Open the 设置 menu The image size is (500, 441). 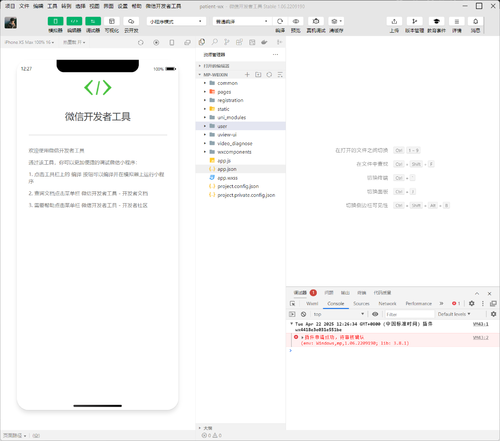coord(123,6)
